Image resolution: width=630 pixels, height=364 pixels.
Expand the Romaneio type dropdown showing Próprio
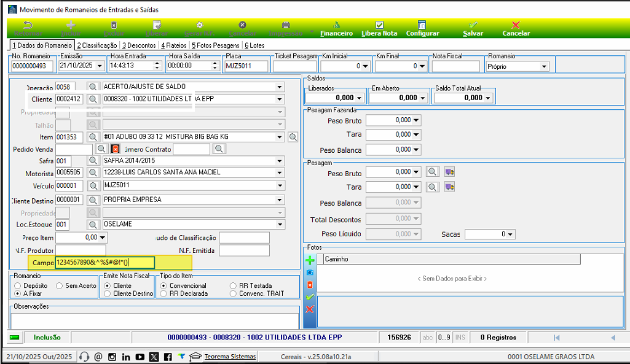pos(543,66)
